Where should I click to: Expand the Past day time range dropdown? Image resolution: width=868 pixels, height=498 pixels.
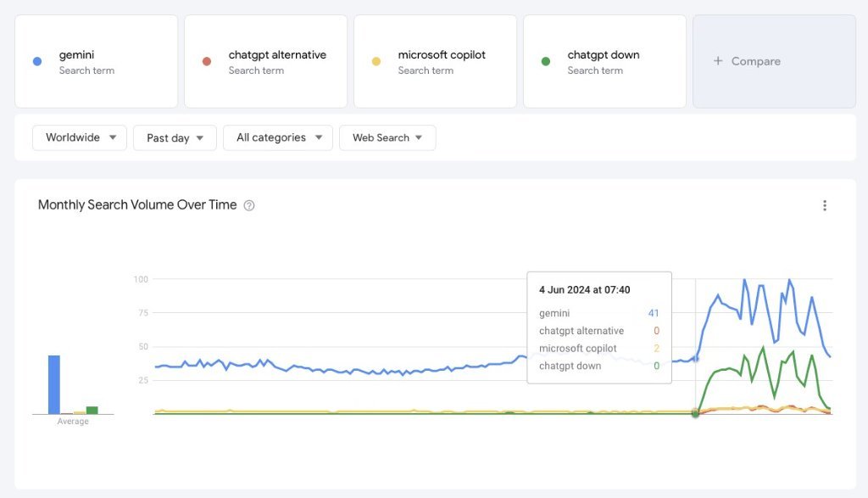point(175,137)
